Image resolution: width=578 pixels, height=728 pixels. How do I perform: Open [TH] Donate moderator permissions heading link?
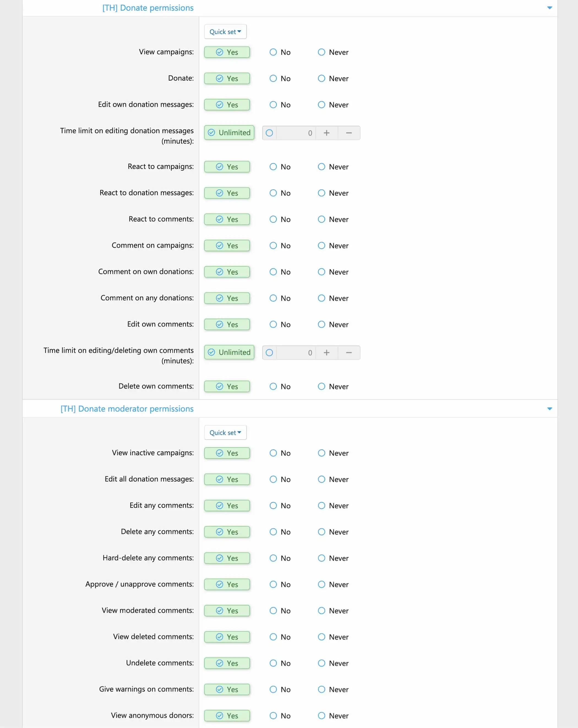tap(127, 409)
